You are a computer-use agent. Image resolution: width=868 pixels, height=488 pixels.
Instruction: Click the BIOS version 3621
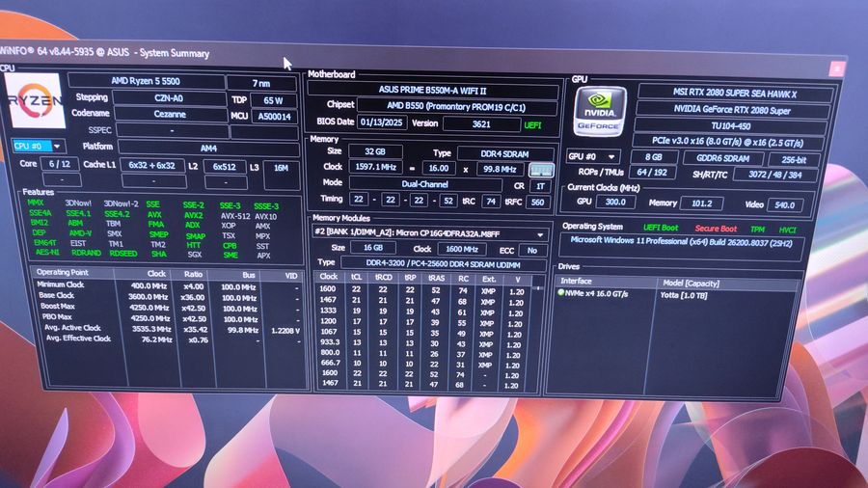[481, 124]
